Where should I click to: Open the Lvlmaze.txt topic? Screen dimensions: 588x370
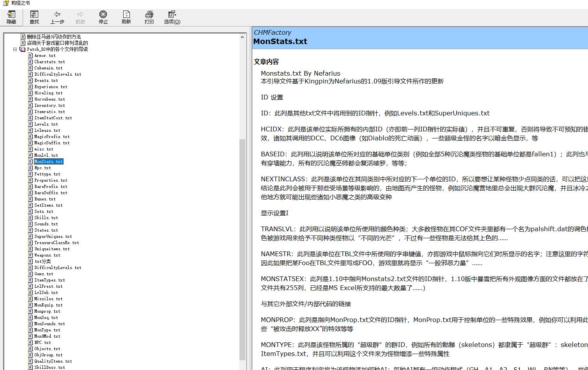pos(47,130)
